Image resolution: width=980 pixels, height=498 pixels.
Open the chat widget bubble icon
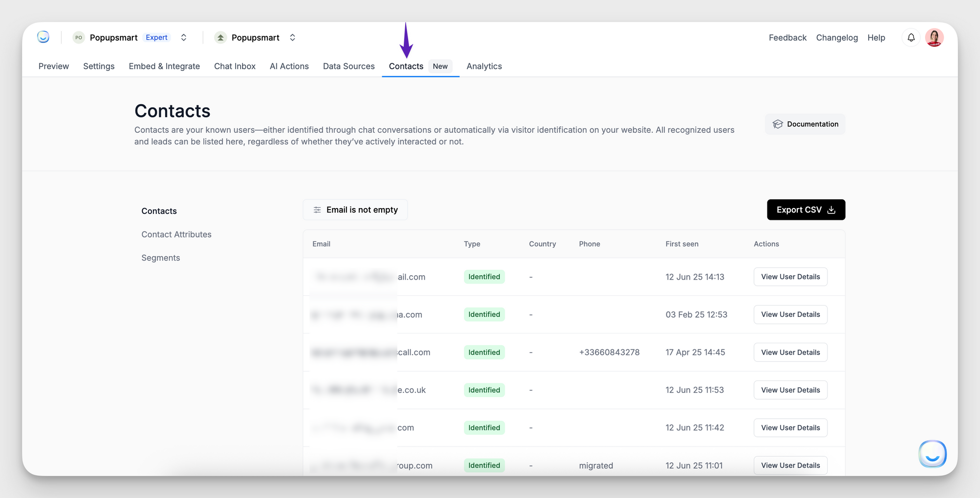pos(932,454)
